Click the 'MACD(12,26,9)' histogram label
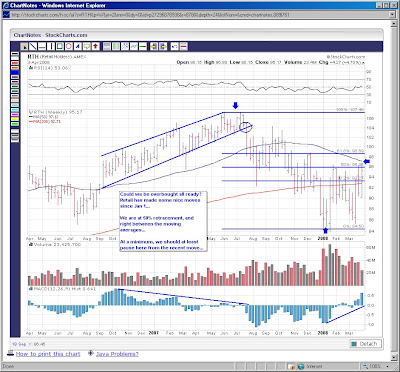Viewport: 400px width, 372px height. coord(62,289)
